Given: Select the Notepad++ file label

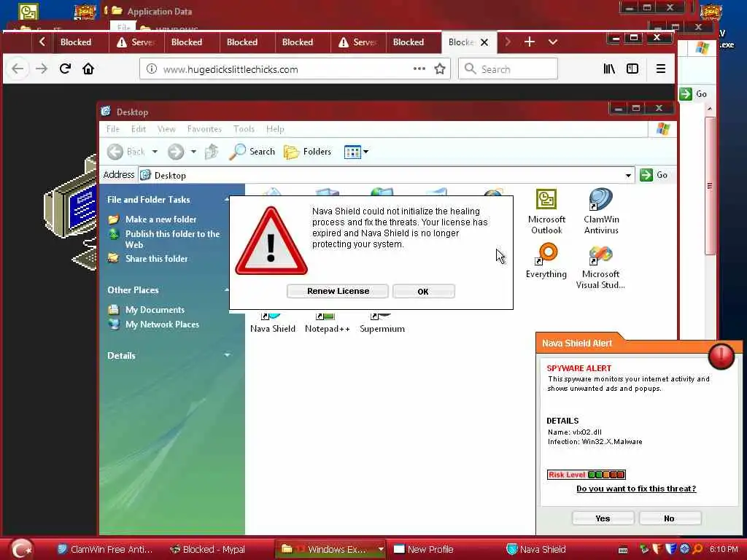Looking at the screenshot, I should point(328,329).
